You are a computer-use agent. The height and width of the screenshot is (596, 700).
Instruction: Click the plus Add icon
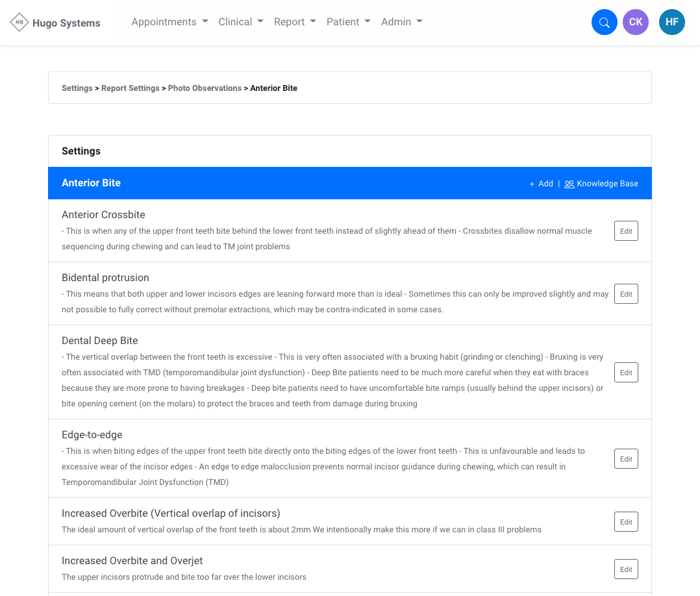(532, 184)
